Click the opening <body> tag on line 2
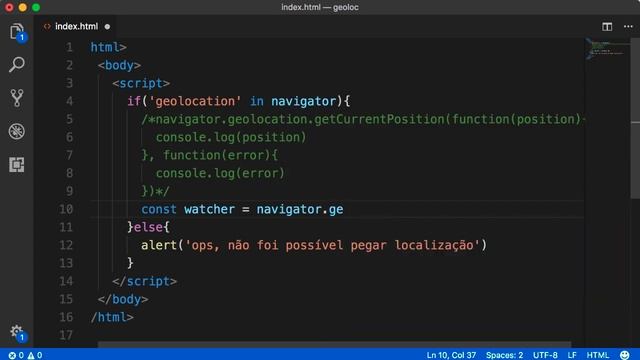The width and height of the screenshot is (640, 360). click(119, 65)
